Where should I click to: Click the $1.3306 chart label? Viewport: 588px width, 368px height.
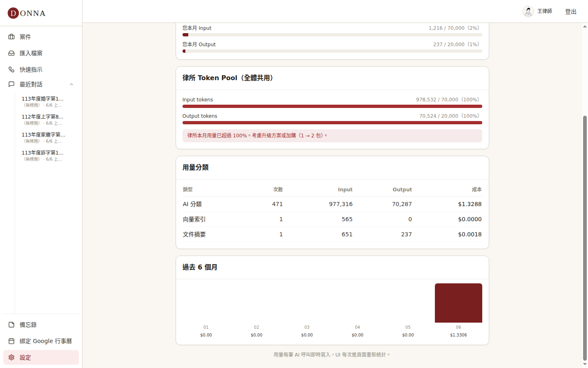(x=459, y=335)
